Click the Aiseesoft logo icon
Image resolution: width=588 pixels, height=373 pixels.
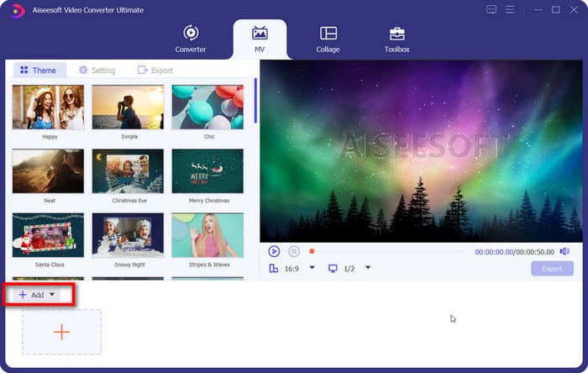pyautogui.click(x=17, y=10)
